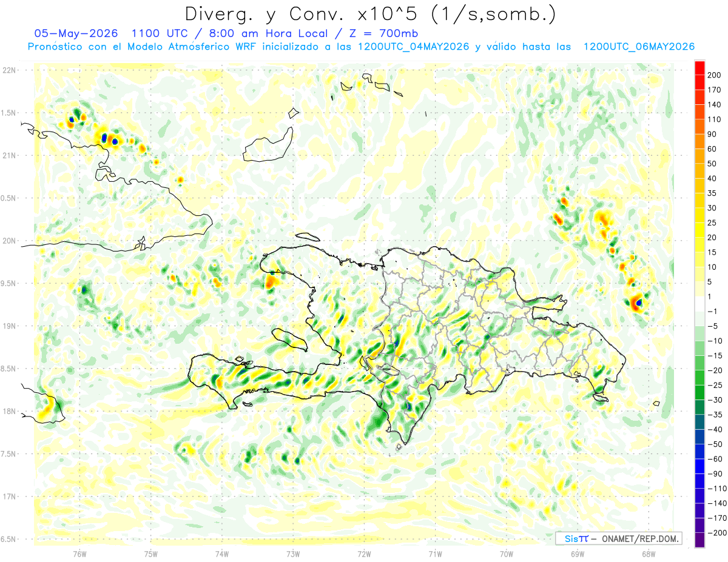Viewport: 728px width, 562px height.
Task: Click the WRF model forecast description line
Action: click(x=361, y=47)
